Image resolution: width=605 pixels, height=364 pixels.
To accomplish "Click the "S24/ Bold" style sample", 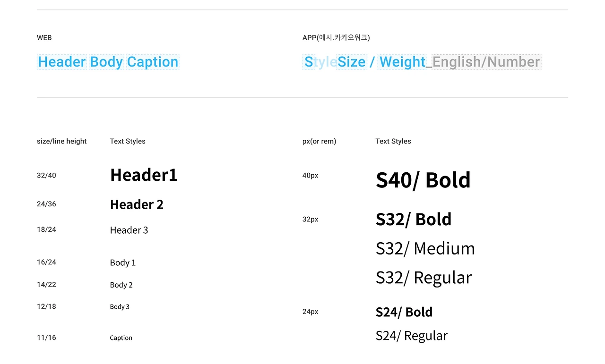I will coord(404,312).
